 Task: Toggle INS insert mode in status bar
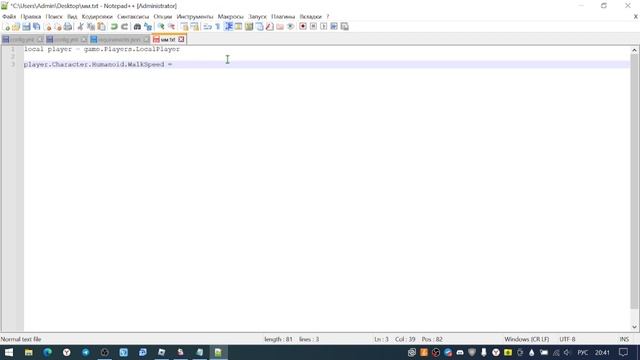coord(624,339)
